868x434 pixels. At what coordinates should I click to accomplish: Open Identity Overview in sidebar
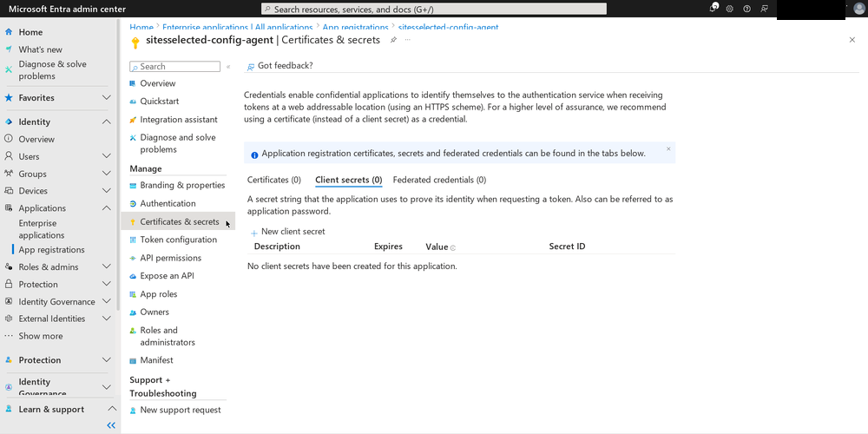(x=36, y=139)
